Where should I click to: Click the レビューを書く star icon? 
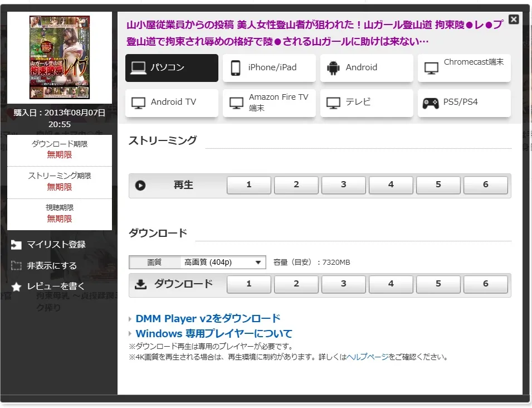click(x=16, y=287)
